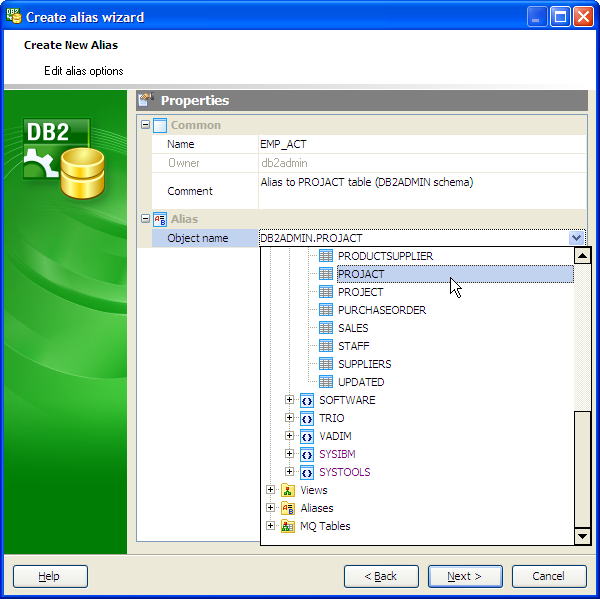Screen dimensions: 600x599
Task: Click the PRODUCTSUPPLIER table icon
Action: (x=326, y=256)
